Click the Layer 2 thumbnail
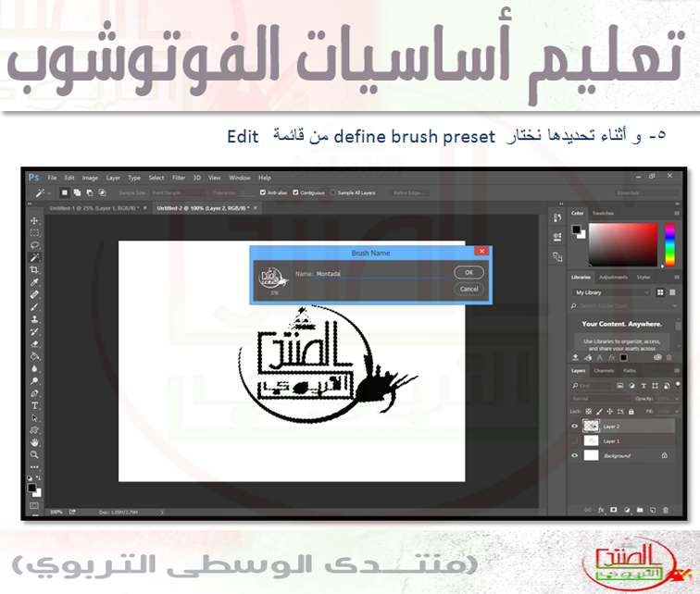The width and height of the screenshot is (700, 594). tap(591, 427)
